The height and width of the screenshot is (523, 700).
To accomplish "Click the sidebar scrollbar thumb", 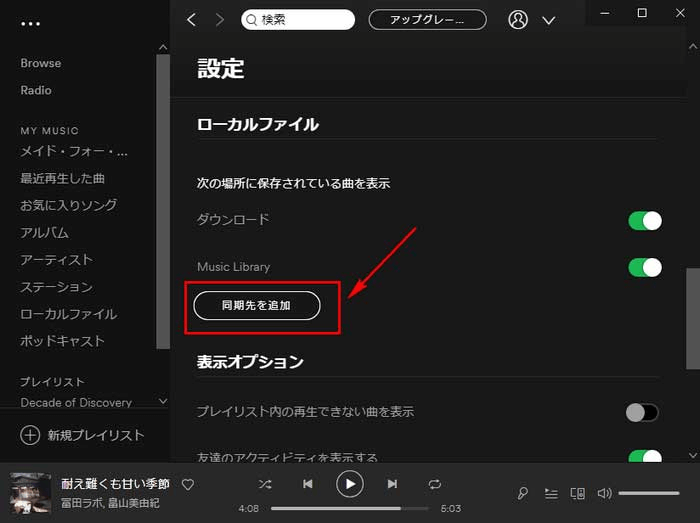I will 163,202.
